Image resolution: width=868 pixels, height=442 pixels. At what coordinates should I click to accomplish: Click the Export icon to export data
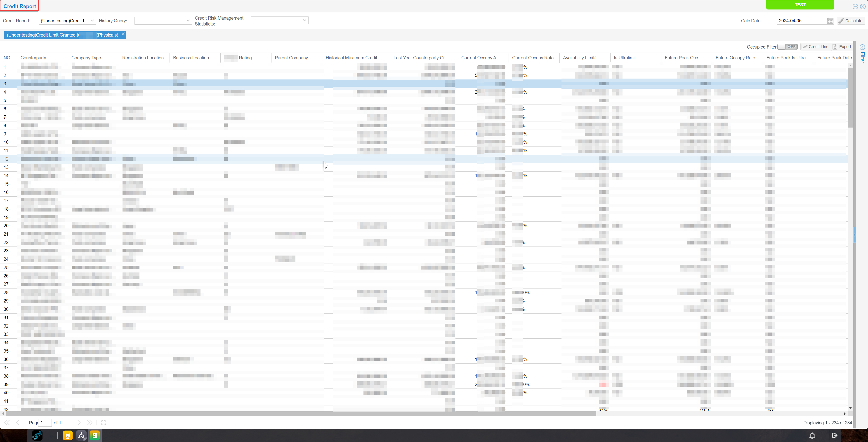click(842, 46)
